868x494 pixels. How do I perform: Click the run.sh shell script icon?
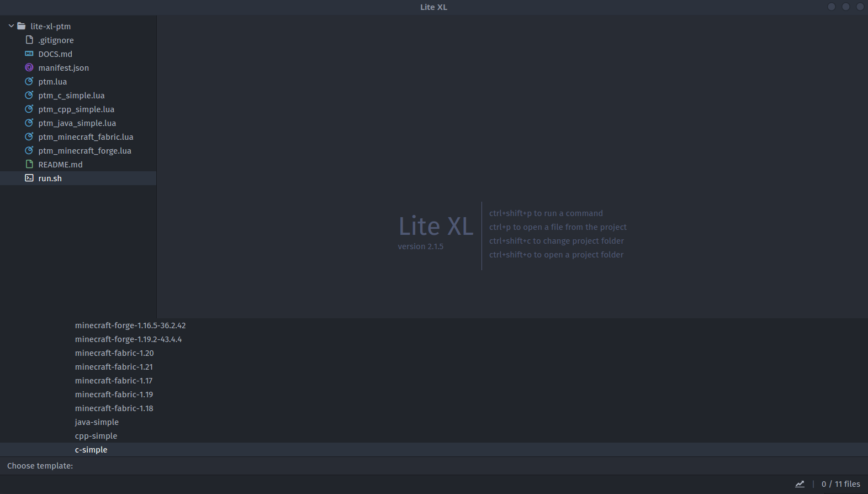click(29, 178)
